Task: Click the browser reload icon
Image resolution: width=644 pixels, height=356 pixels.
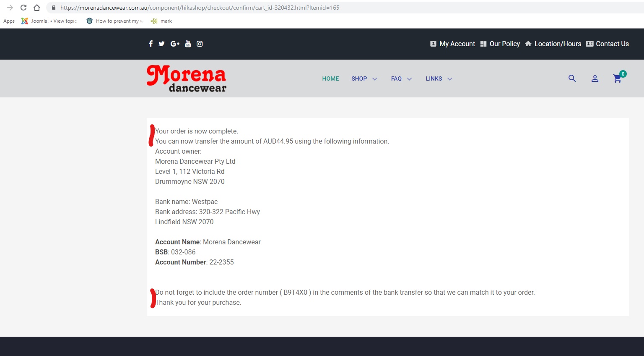Action: pos(23,8)
